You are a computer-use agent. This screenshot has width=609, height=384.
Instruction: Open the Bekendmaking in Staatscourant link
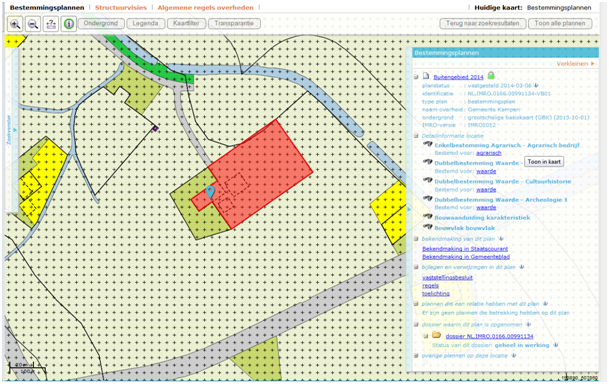(465, 249)
